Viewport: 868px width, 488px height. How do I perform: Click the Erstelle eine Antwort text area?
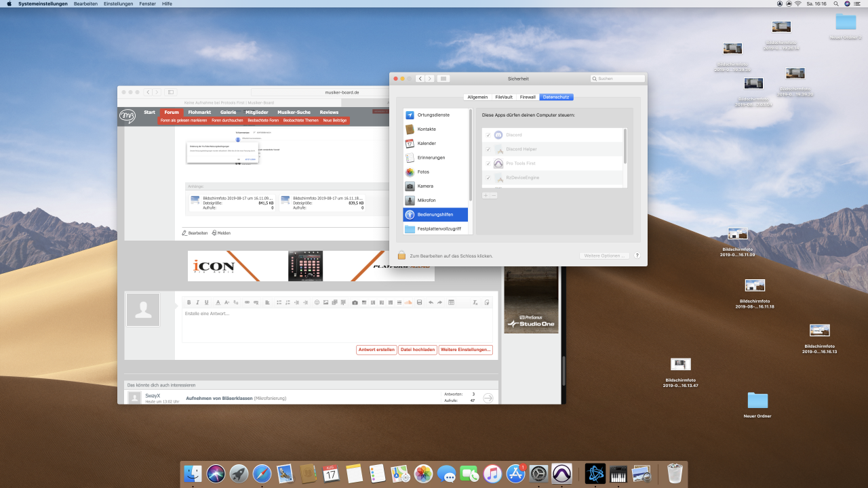[x=337, y=325]
